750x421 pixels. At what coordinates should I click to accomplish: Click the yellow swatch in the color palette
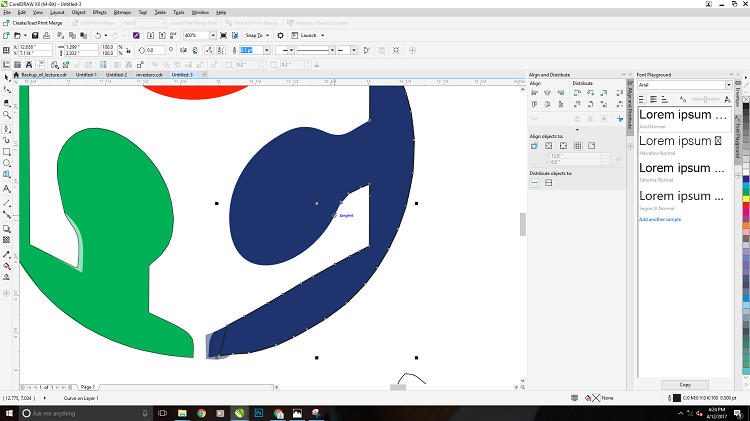point(746,199)
